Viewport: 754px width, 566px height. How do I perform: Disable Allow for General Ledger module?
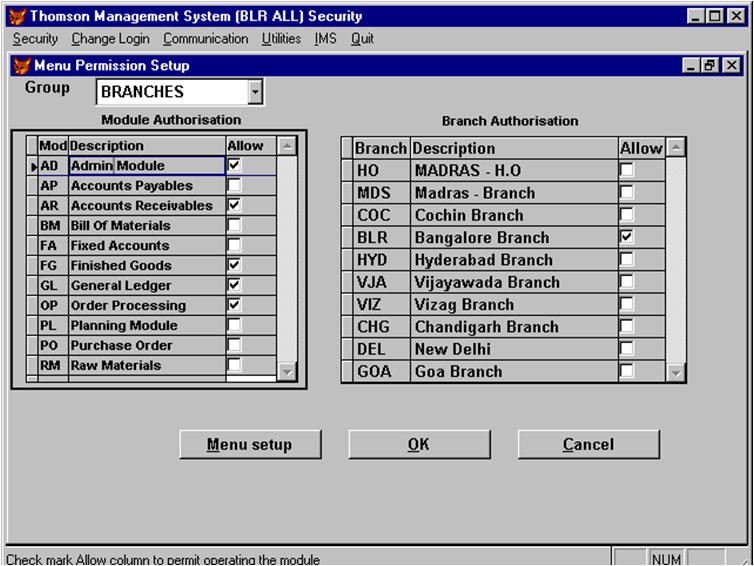coord(234,286)
